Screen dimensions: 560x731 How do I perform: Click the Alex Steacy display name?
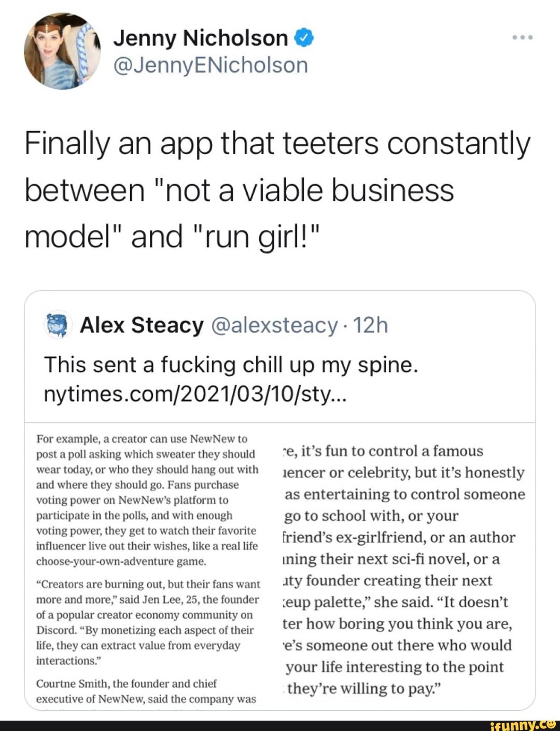[x=142, y=325]
